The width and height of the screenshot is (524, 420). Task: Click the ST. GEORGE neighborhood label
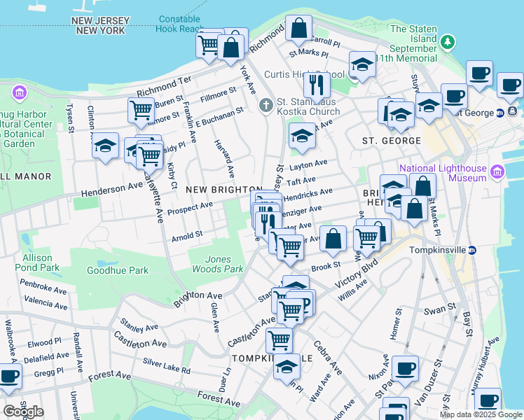click(x=392, y=141)
